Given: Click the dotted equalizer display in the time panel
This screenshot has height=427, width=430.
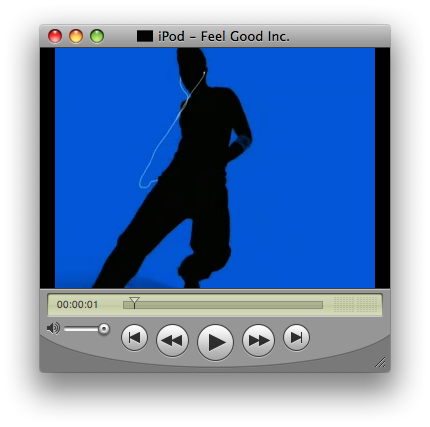Looking at the screenshot, I should click(356, 304).
